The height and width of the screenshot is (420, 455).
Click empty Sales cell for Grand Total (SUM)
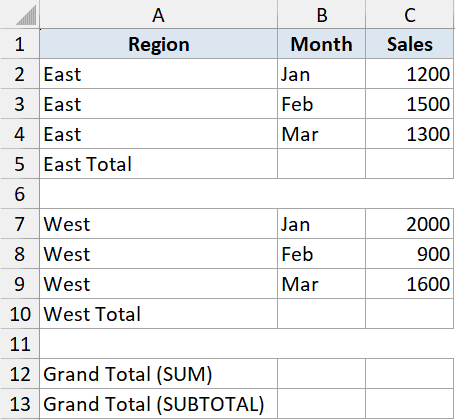coord(410,374)
